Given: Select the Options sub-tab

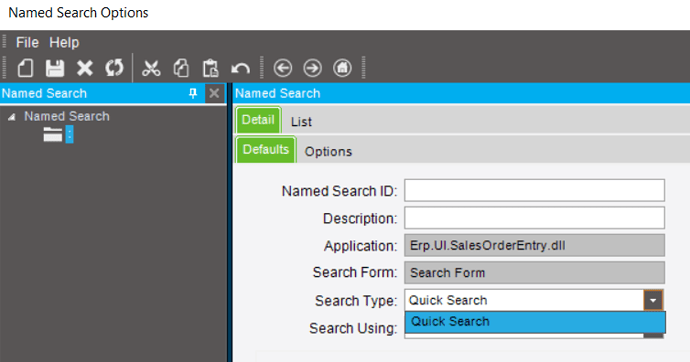Looking at the screenshot, I should pos(328,152).
